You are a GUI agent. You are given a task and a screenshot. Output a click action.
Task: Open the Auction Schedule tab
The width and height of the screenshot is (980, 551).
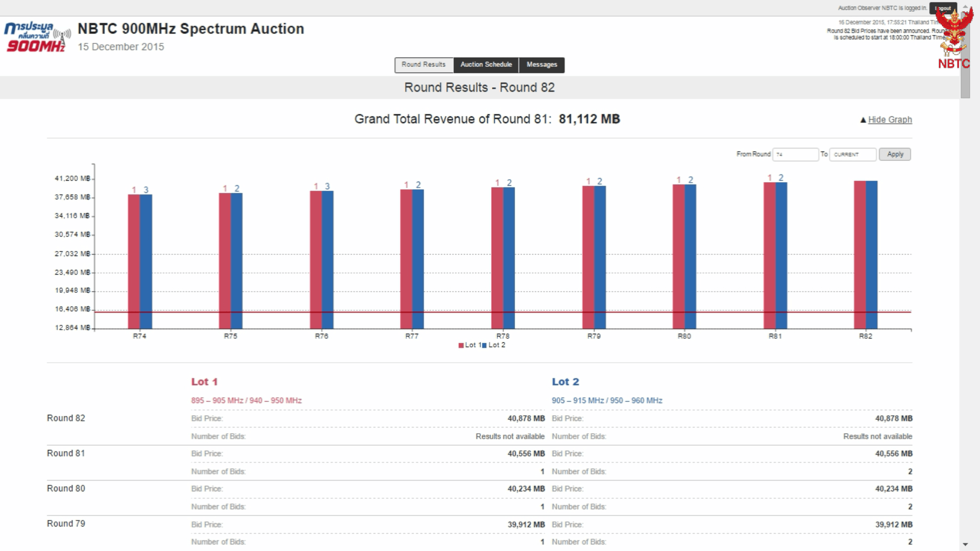(486, 65)
